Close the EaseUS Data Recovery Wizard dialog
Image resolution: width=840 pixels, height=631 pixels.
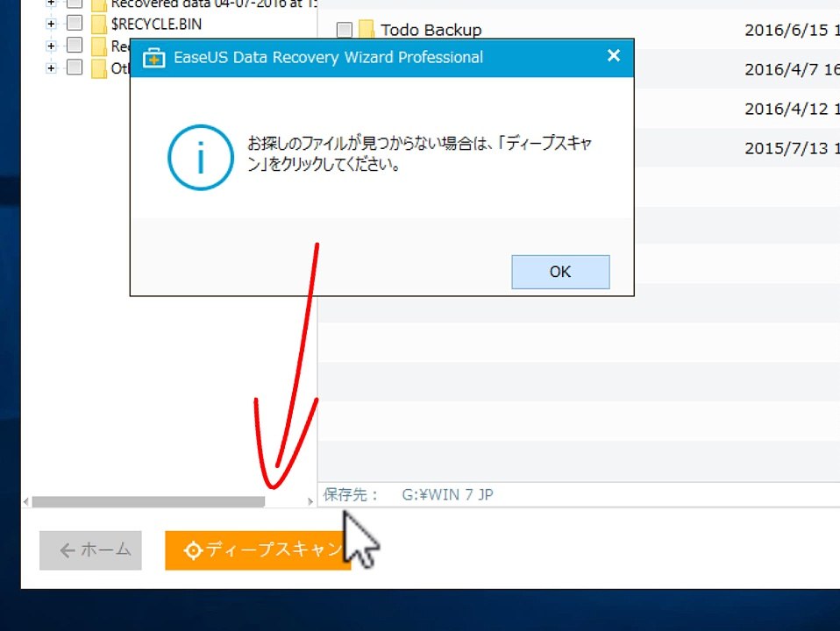(x=614, y=56)
